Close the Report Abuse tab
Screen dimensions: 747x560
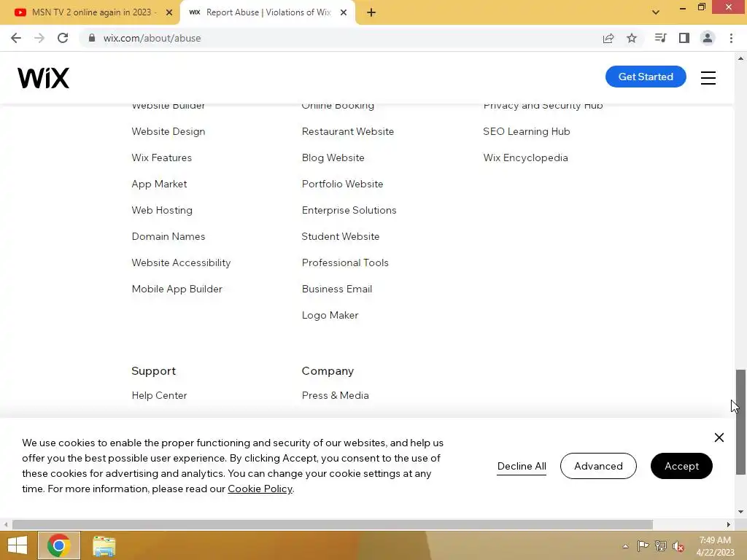coord(344,12)
